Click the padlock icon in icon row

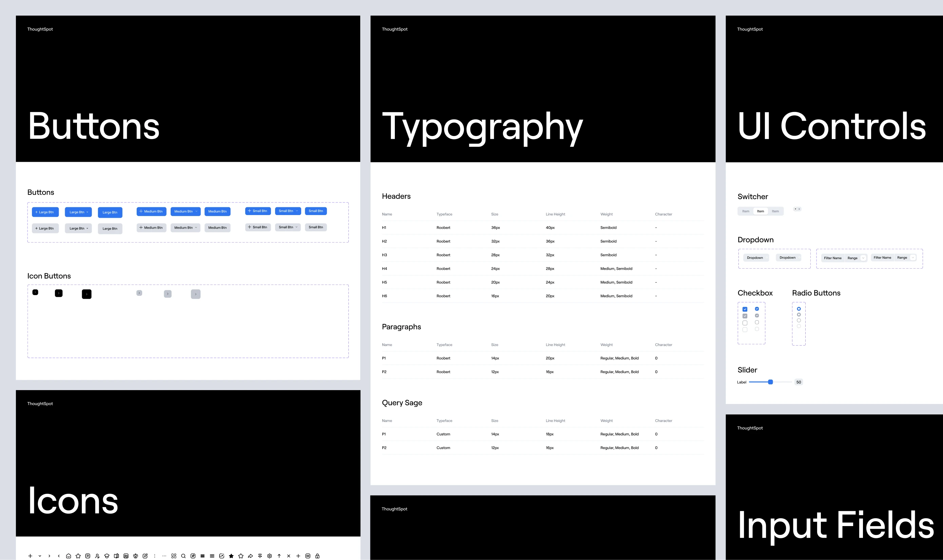[317, 556]
